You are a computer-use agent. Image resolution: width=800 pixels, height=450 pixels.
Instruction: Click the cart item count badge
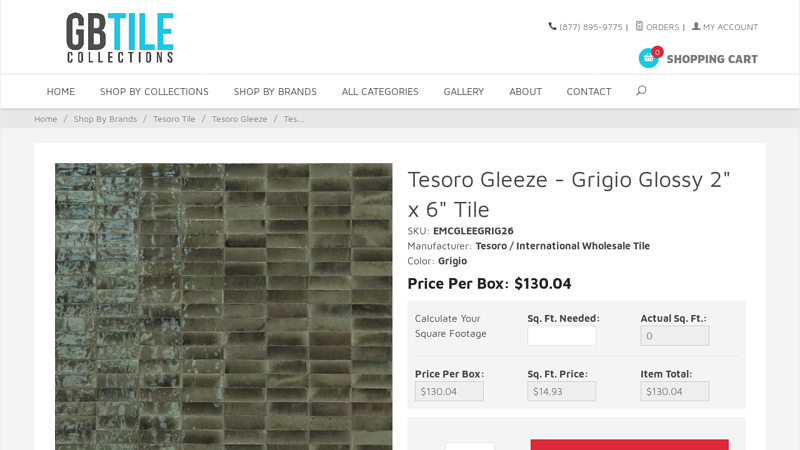click(x=657, y=52)
